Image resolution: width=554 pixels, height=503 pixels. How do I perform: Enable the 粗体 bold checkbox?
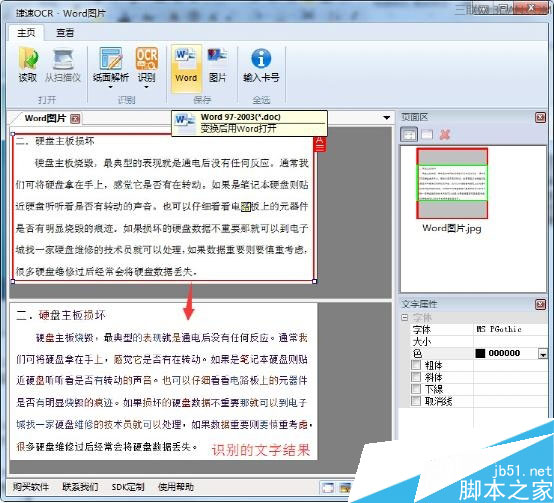pyautogui.click(x=416, y=365)
